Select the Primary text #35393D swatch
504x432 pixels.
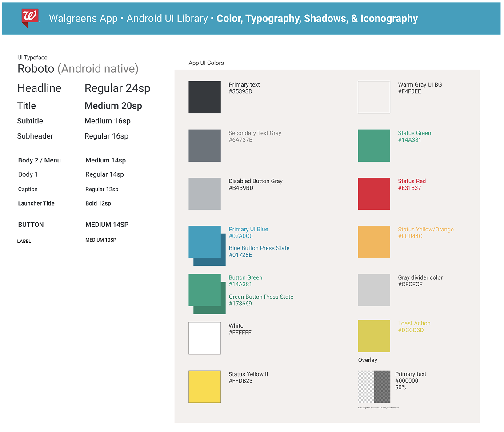tap(205, 97)
